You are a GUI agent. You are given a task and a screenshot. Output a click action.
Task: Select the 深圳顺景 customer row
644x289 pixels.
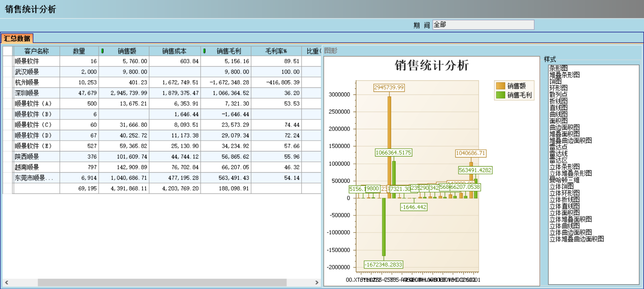[x=27, y=93]
